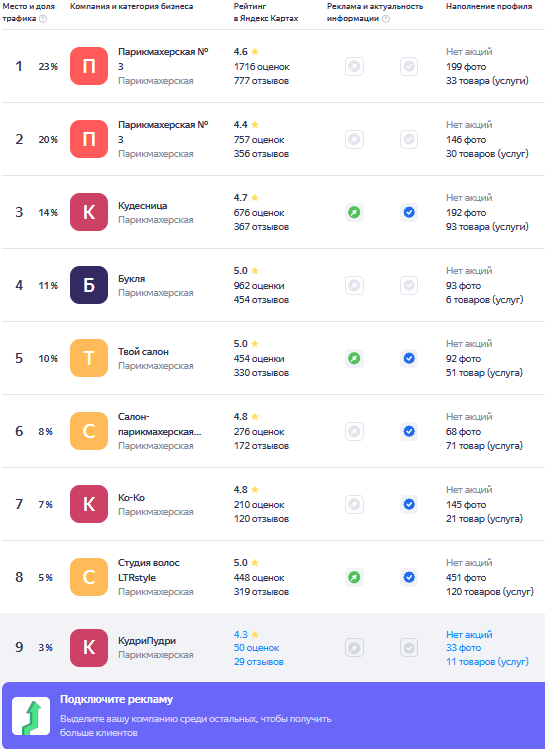Select the orange Т logo of Твой салон
Image resolution: width=545 pixels, height=749 pixels.
(89, 358)
